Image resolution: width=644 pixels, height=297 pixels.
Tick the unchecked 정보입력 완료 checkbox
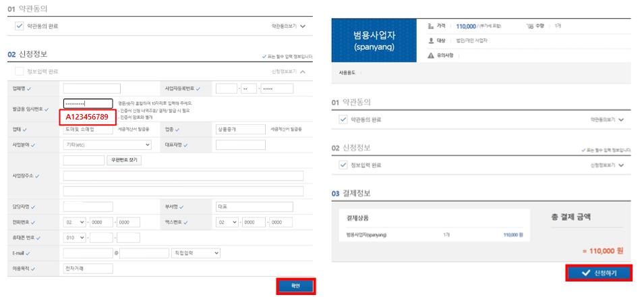coord(19,71)
